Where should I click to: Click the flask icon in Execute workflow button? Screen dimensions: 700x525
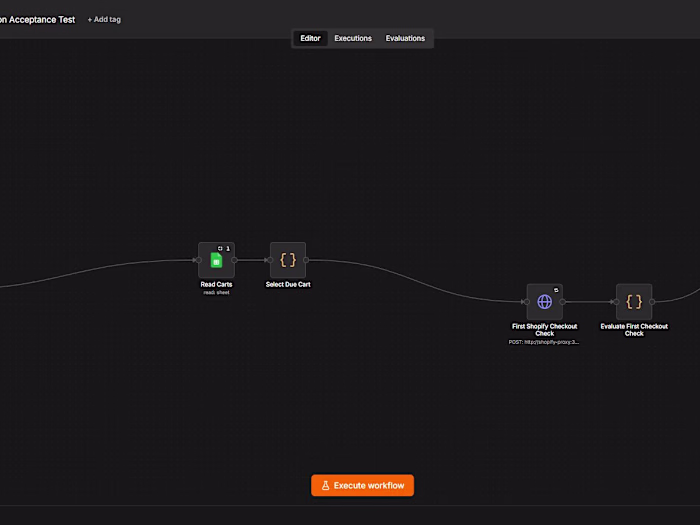pos(325,485)
